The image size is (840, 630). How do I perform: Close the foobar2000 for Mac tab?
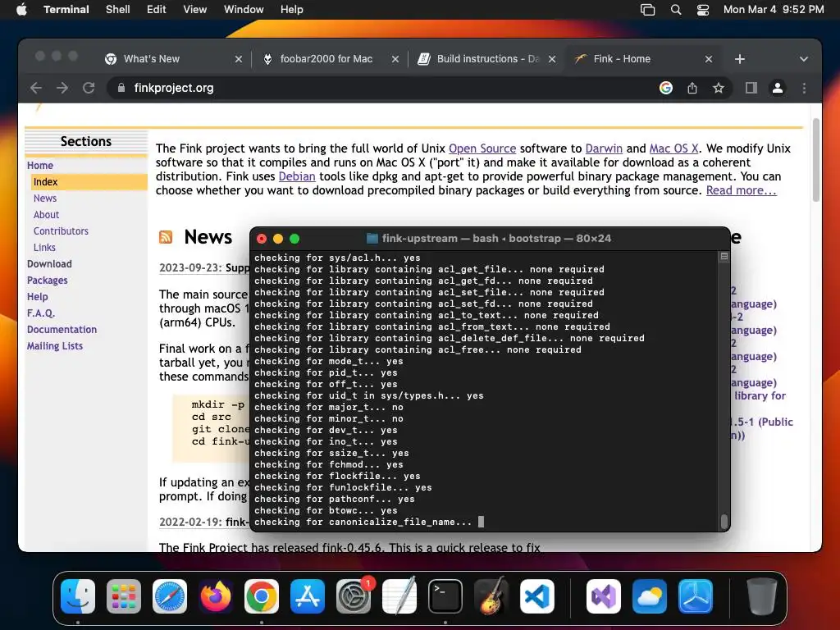click(395, 59)
